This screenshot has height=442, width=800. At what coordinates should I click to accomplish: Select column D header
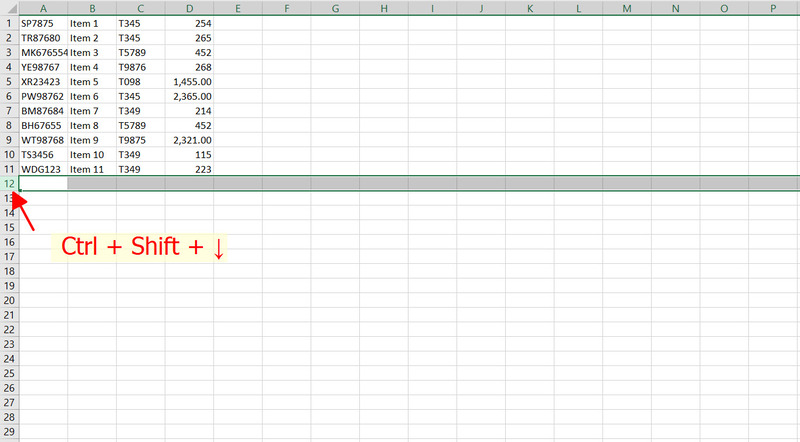(189, 8)
